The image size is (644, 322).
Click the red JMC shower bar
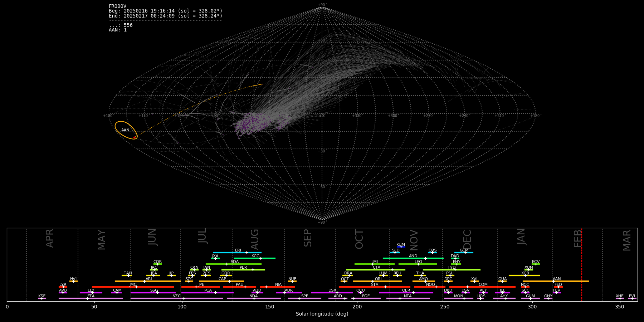tap(133, 287)
